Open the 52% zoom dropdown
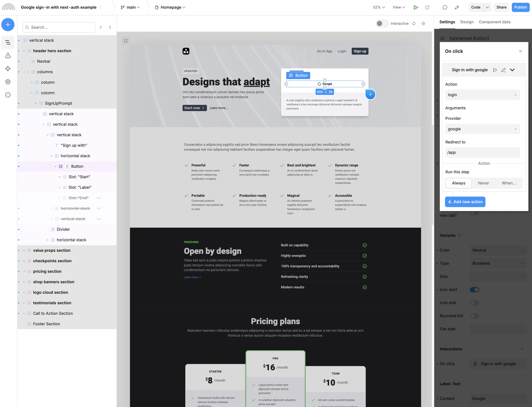The height and width of the screenshot is (407, 532). coord(379,7)
